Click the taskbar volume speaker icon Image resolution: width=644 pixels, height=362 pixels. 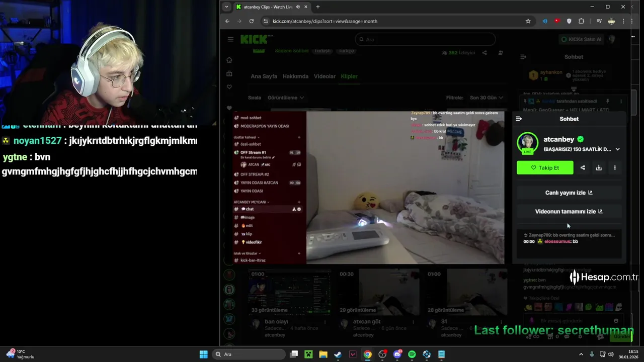[611, 354]
